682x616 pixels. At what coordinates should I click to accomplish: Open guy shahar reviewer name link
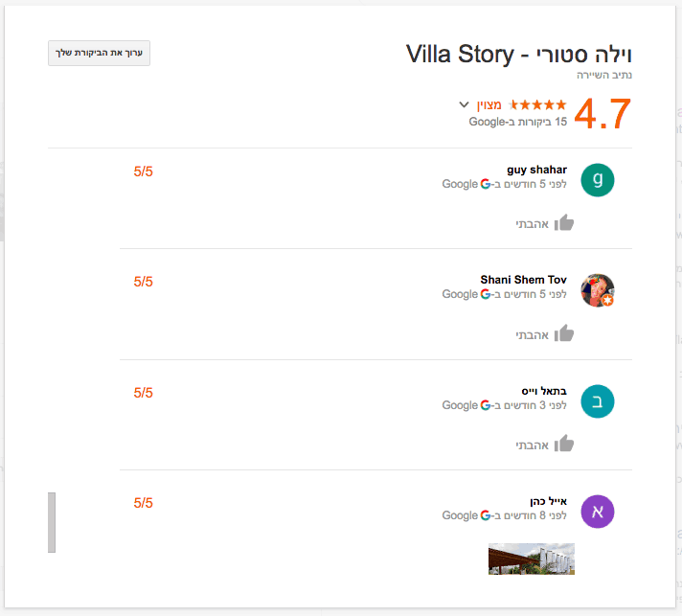[536, 170]
